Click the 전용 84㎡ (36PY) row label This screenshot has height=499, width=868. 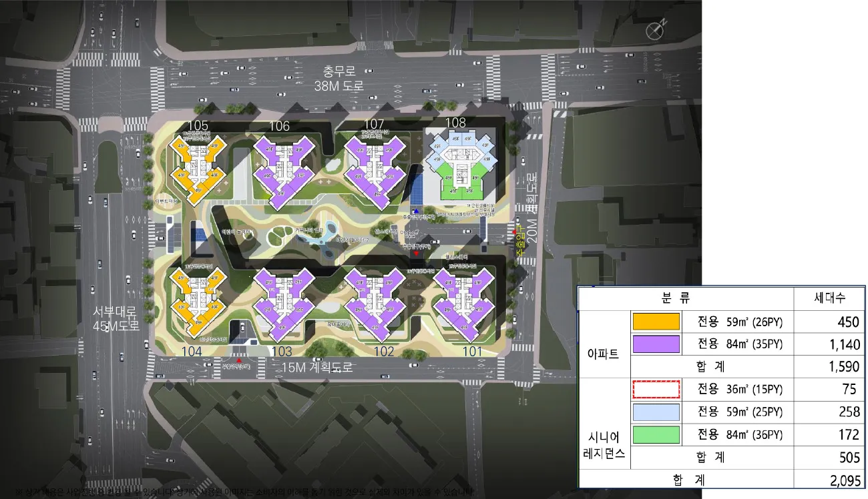click(x=740, y=435)
